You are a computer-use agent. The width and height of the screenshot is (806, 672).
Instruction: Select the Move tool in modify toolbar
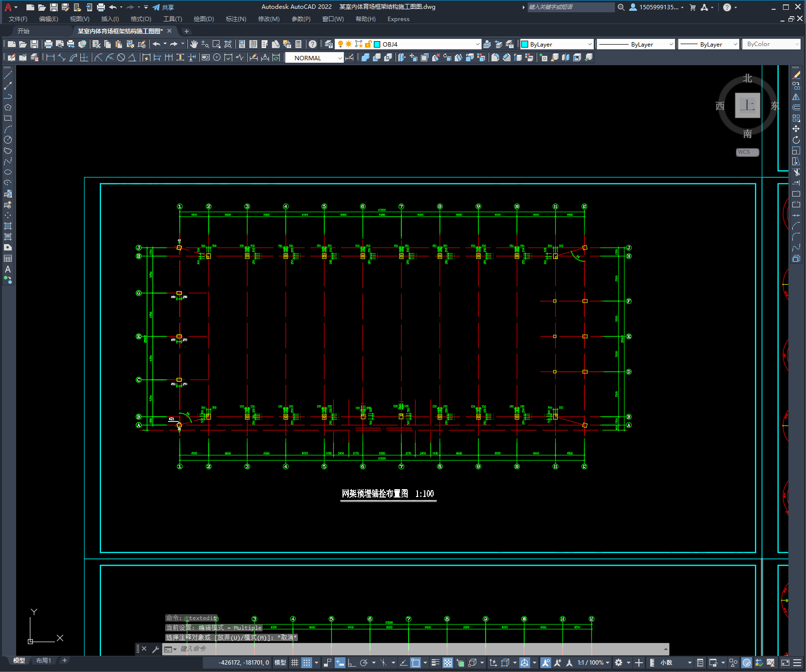click(x=796, y=129)
